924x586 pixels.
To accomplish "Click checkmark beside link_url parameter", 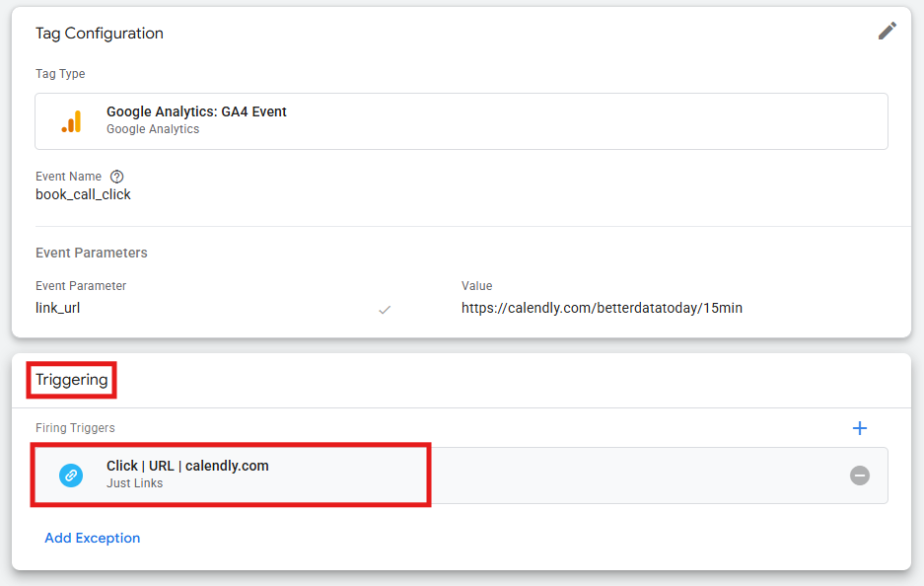I will coord(385,310).
